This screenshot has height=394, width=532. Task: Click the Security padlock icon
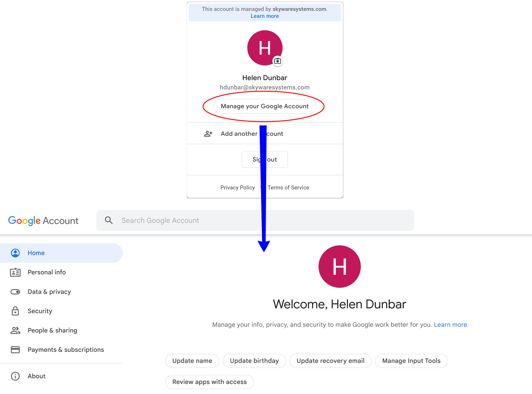click(15, 311)
